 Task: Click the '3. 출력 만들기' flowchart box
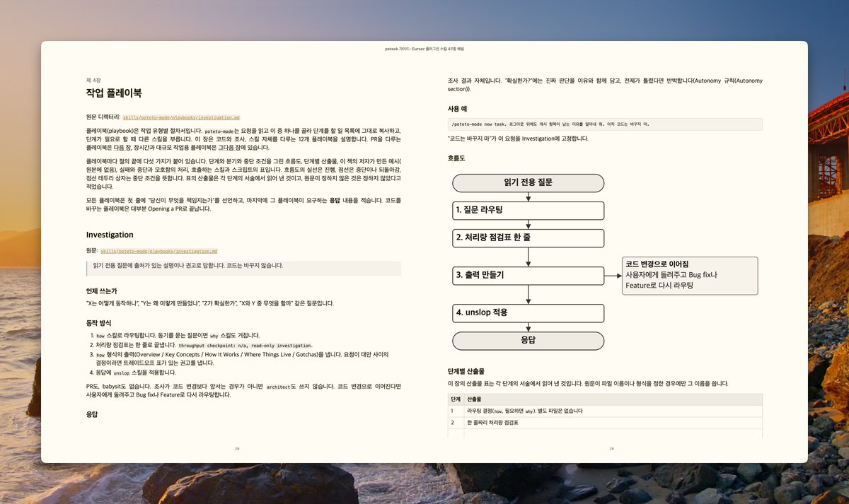528,276
